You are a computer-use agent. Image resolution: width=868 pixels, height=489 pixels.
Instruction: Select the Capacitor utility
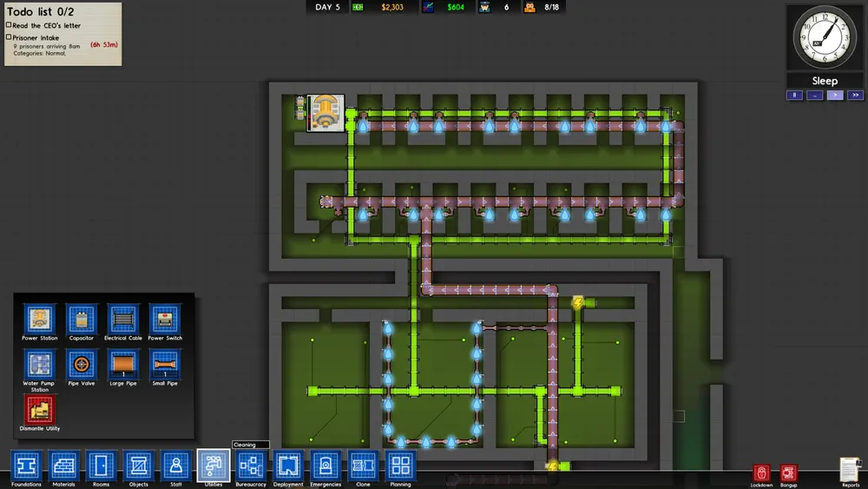(x=82, y=320)
